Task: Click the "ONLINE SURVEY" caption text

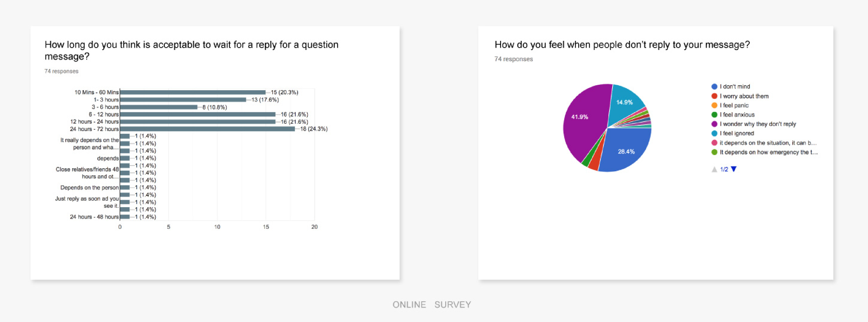Action: [432, 304]
